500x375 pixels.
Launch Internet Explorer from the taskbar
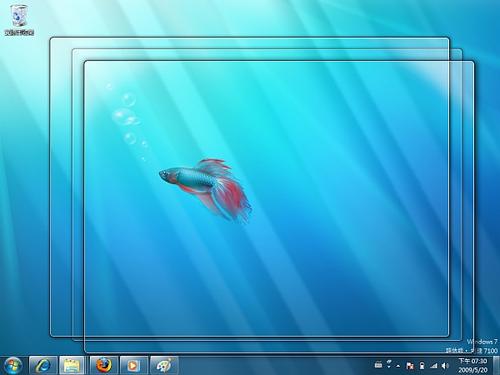(43, 365)
